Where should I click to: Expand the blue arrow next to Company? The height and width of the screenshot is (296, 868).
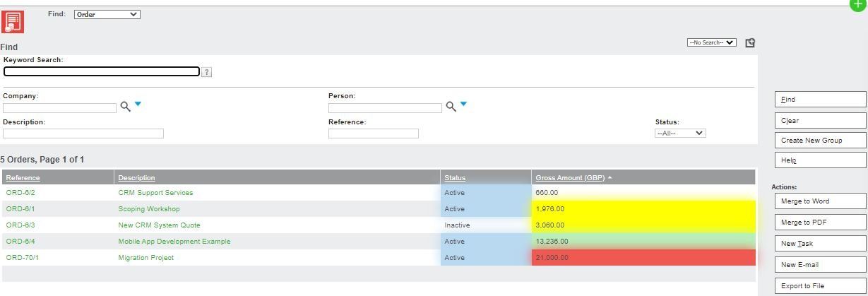138,104
